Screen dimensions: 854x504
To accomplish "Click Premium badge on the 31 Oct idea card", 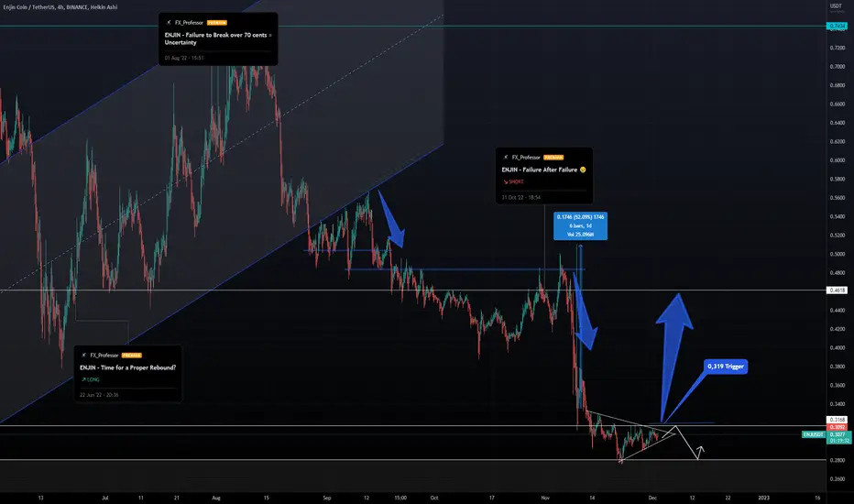I will click(553, 158).
